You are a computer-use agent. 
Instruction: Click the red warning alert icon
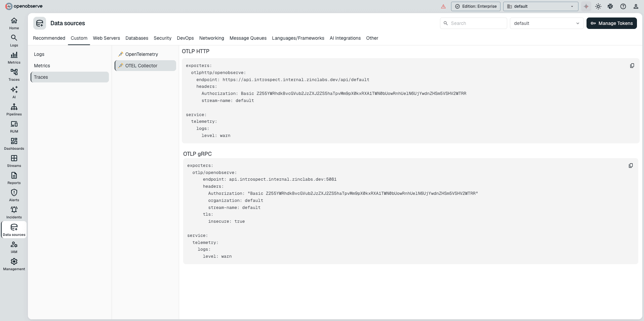pyautogui.click(x=443, y=6)
